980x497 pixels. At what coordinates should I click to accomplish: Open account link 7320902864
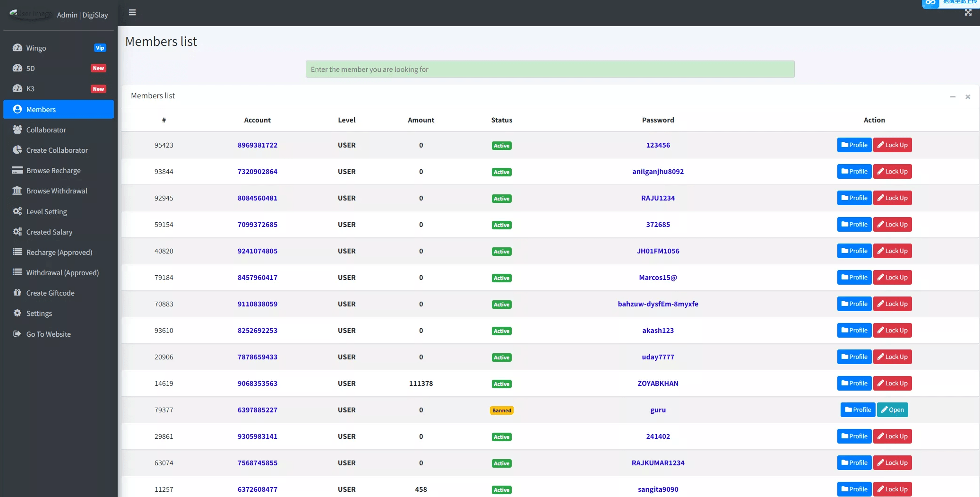point(257,172)
